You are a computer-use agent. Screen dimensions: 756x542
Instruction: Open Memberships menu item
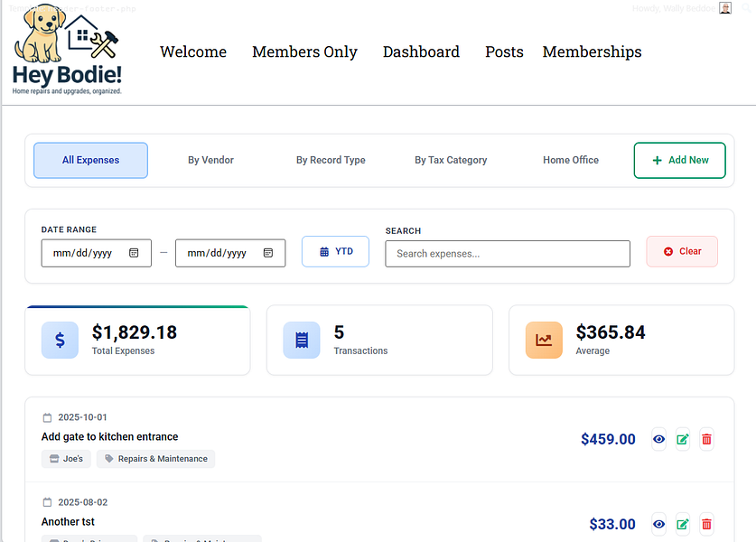[x=592, y=51]
